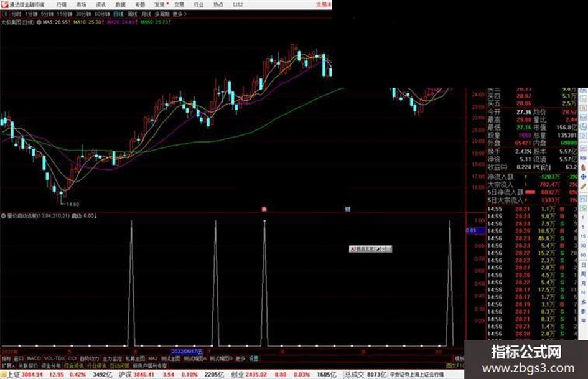Select the 季 period sidebar button

point(583,311)
